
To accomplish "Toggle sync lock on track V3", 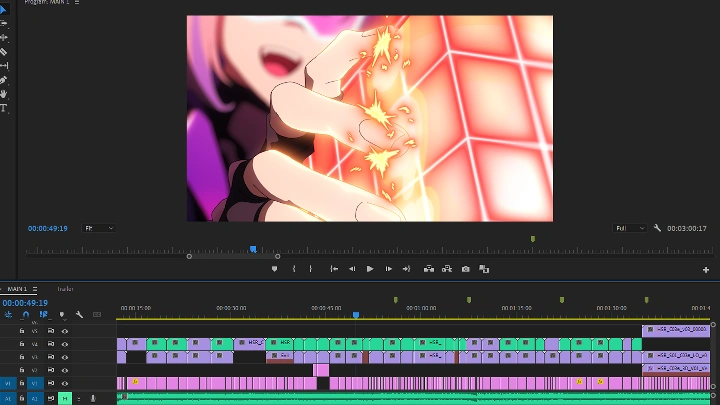I will tap(51, 357).
